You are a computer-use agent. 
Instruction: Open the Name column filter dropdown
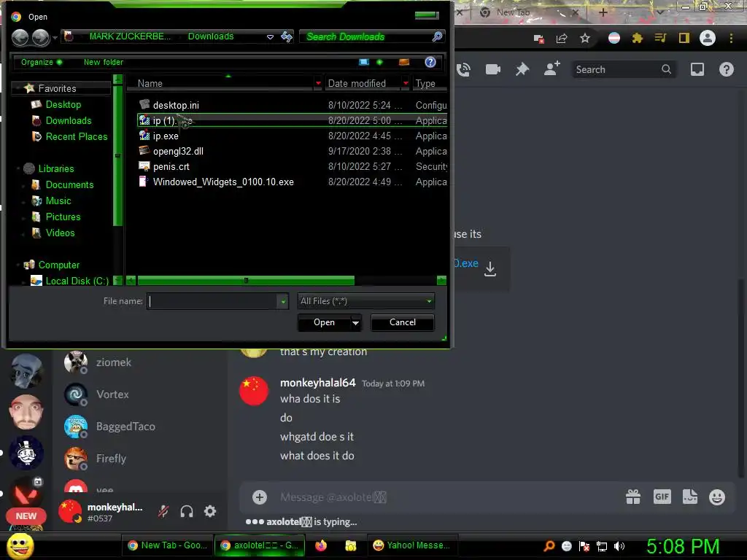[x=318, y=83]
